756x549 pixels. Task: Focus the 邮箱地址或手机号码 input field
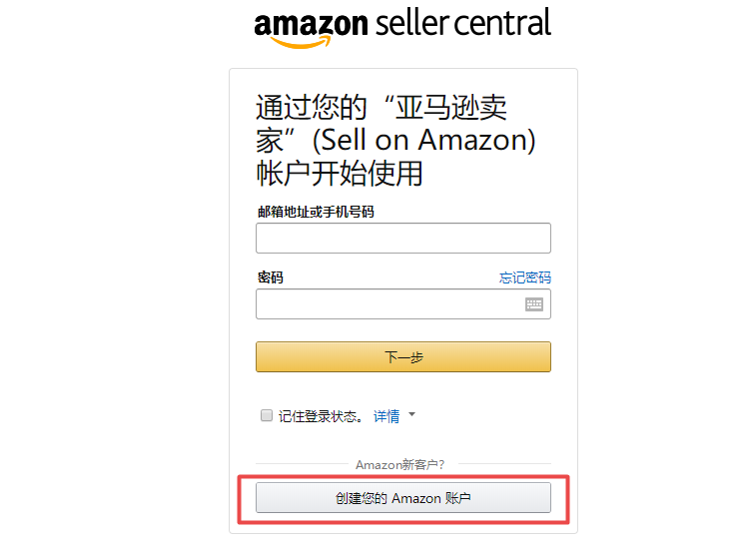click(402, 239)
